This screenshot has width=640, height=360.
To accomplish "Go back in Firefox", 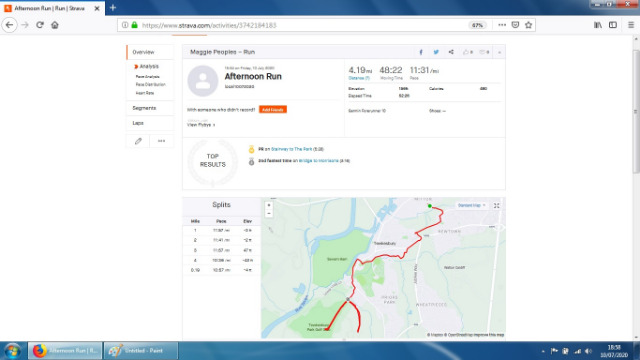I will click(9, 25).
